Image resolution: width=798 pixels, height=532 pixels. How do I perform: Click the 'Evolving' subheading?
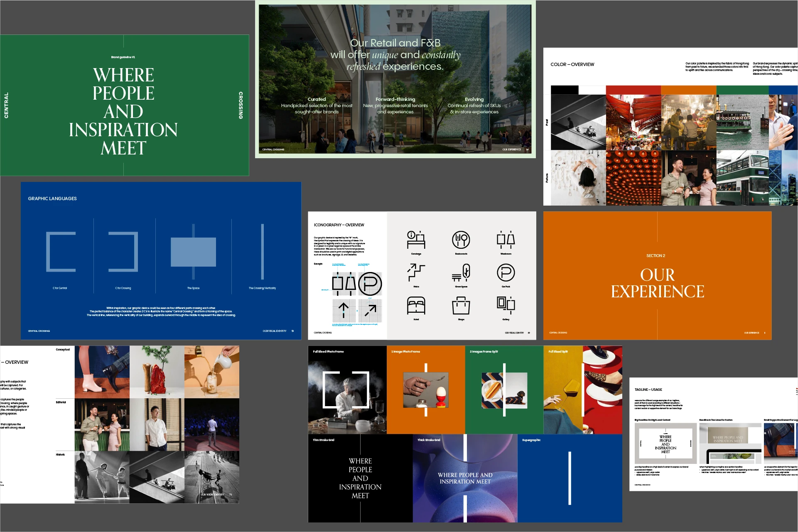(x=474, y=99)
